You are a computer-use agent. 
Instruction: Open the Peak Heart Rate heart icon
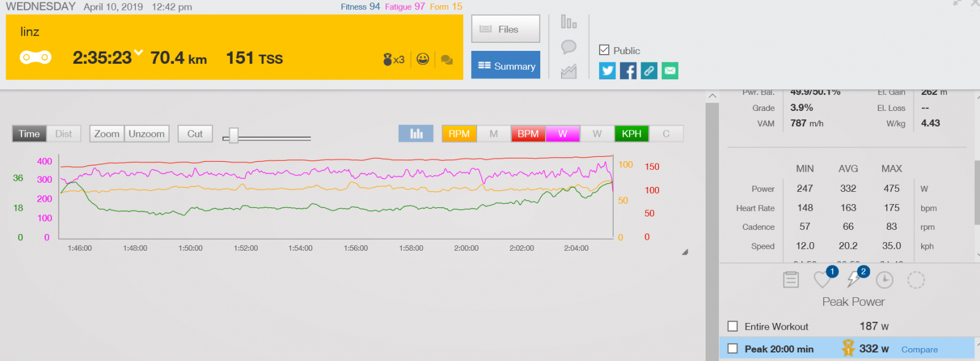coord(822,280)
